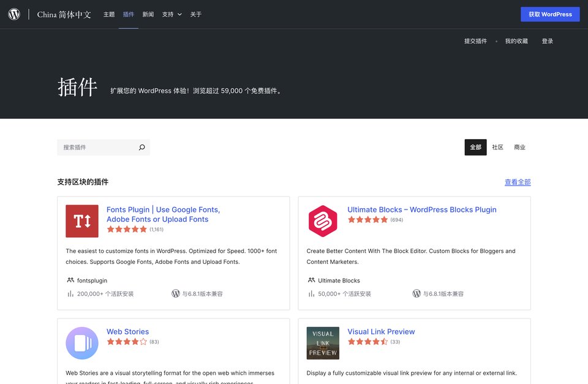Screen dimensions: 588x384
Task: Click the Ultimate Blocks author name
Action: click(x=339, y=280)
